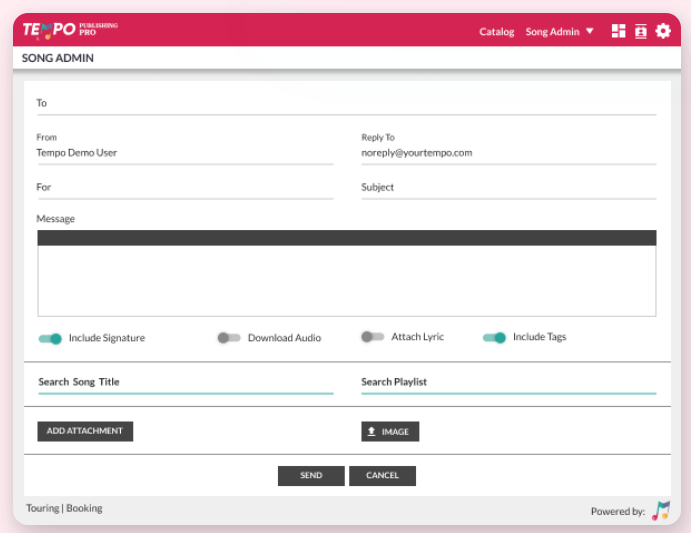Focus the Subject input field
This screenshot has width=691, height=533.
click(x=509, y=188)
